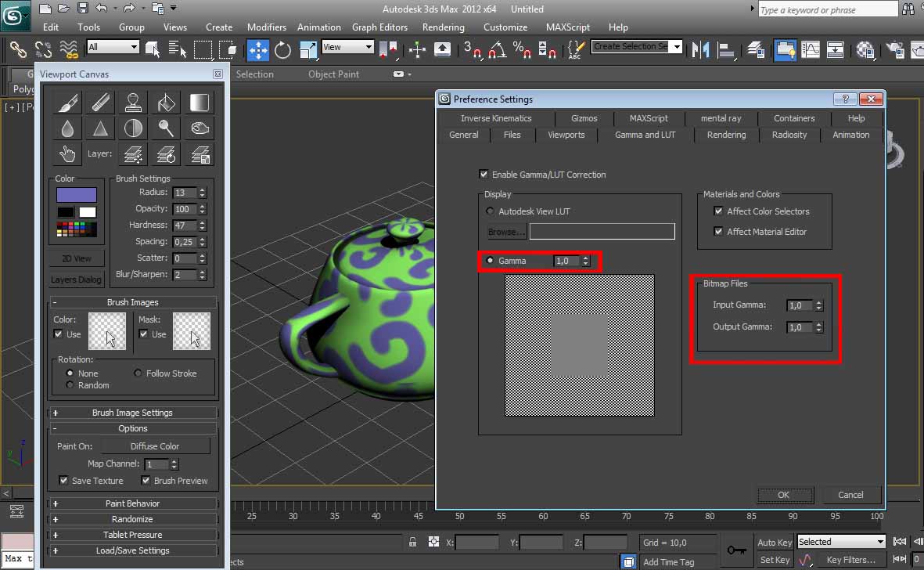The width and height of the screenshot is (924, 570).
Task: Toggle Enable Gamma/LUT Correction checkbox
Action: click(x=484, y=175)
